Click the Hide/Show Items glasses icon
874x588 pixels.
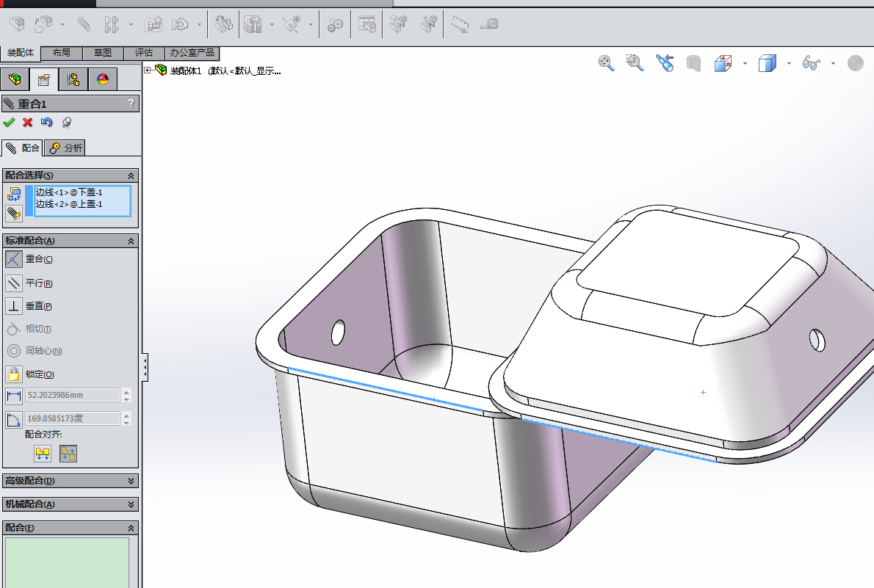(812, 63)
